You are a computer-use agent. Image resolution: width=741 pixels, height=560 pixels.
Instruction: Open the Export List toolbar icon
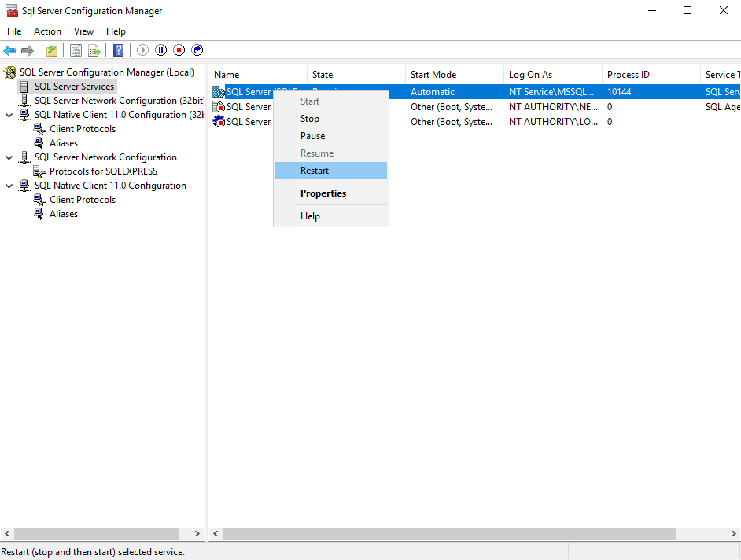coord(94,50)
